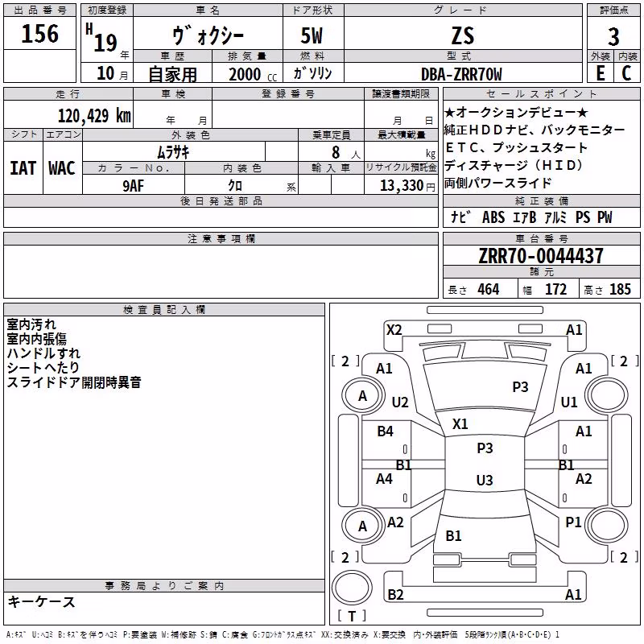Click the X2 mark on the diagram
Viewport: 644px width, 644px height.
pos(394,330)
